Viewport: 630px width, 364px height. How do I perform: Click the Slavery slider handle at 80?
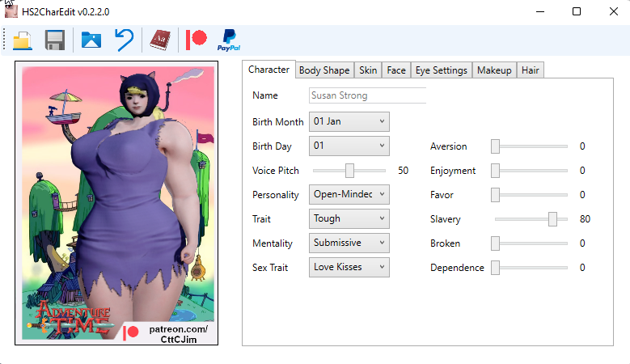coord(553,219)
